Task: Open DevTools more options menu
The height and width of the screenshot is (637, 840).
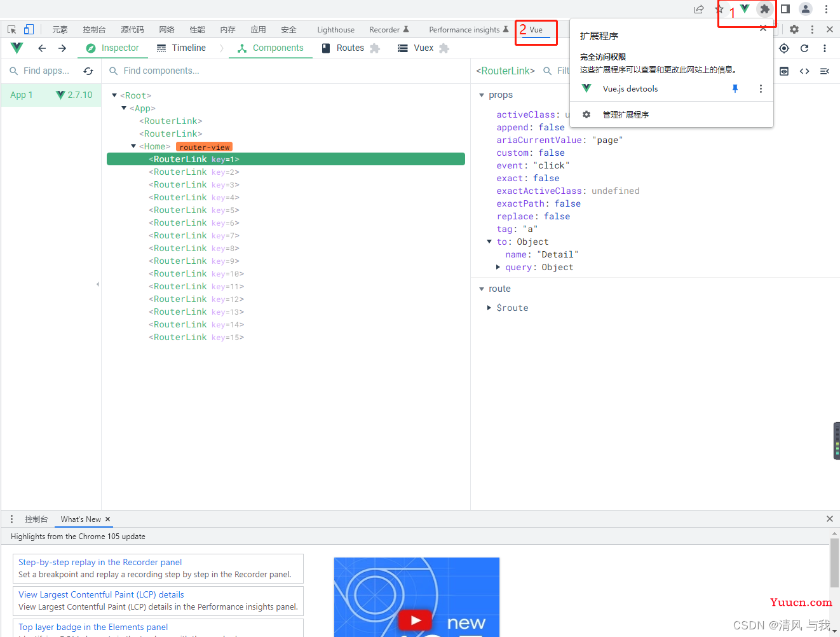Action: [x=812, y=29]
